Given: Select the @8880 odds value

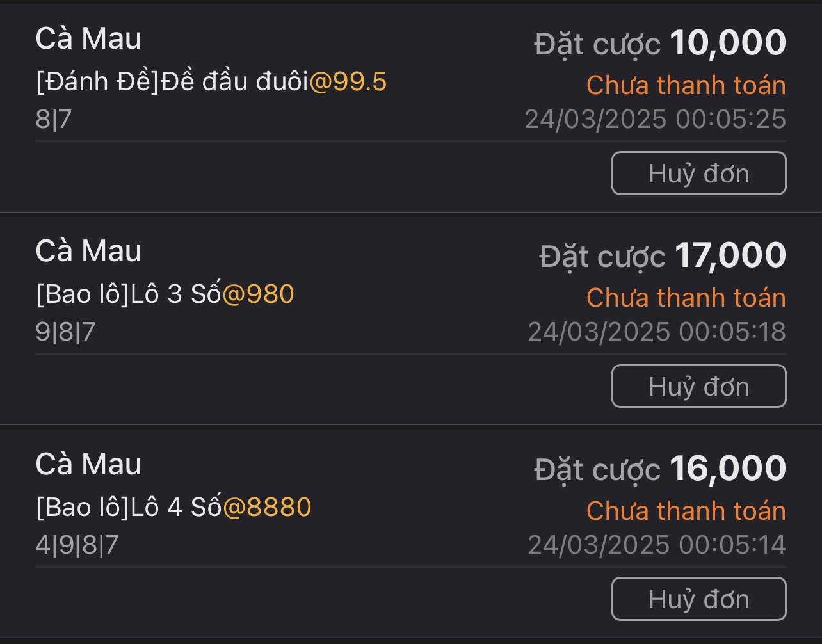Looking at the screenshot, I should pyautogui.click(x=267, y=507).
